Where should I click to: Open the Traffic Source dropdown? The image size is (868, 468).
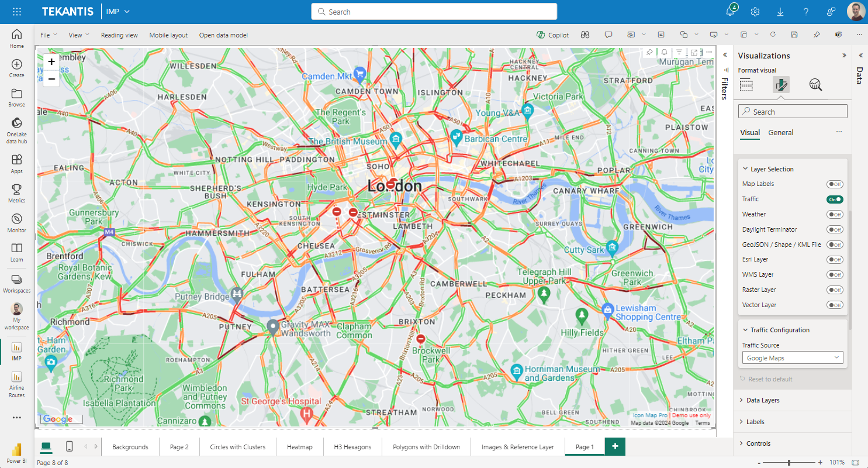click(792, 357)
